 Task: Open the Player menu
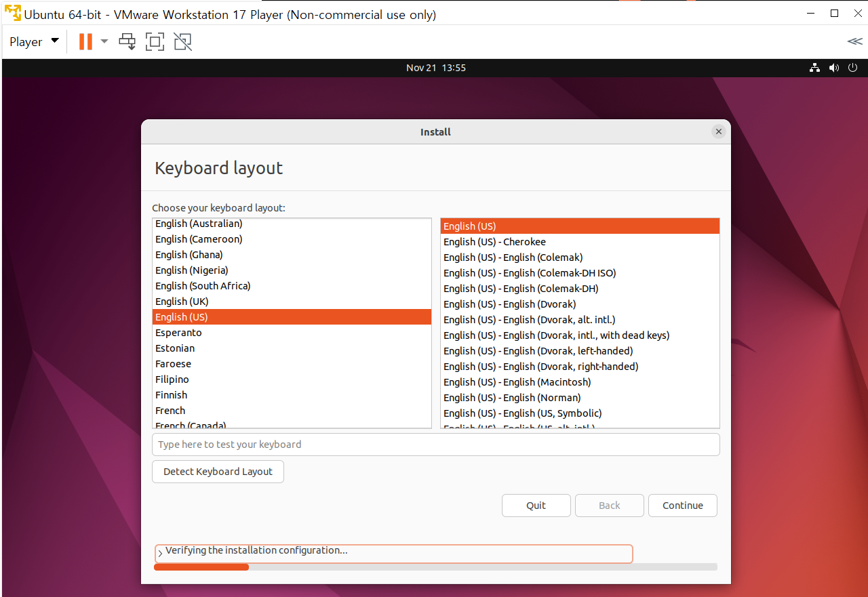pyautogui.click(x=34, y=41)
